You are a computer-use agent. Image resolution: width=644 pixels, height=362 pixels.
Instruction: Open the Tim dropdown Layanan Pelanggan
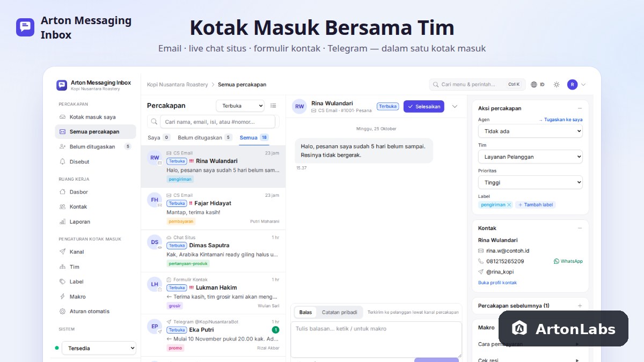point(530,157)
